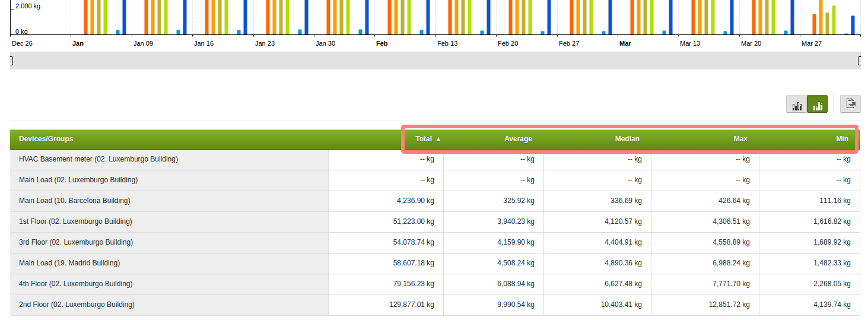
Task: Select Main Load Madrid Building row
Action: pyautogui.click(x=435, y=264)
